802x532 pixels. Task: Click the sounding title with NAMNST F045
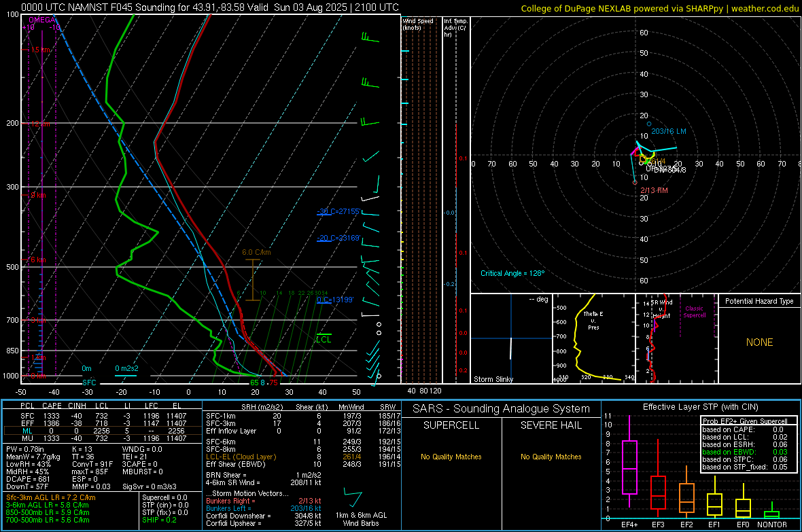(210, 7)
